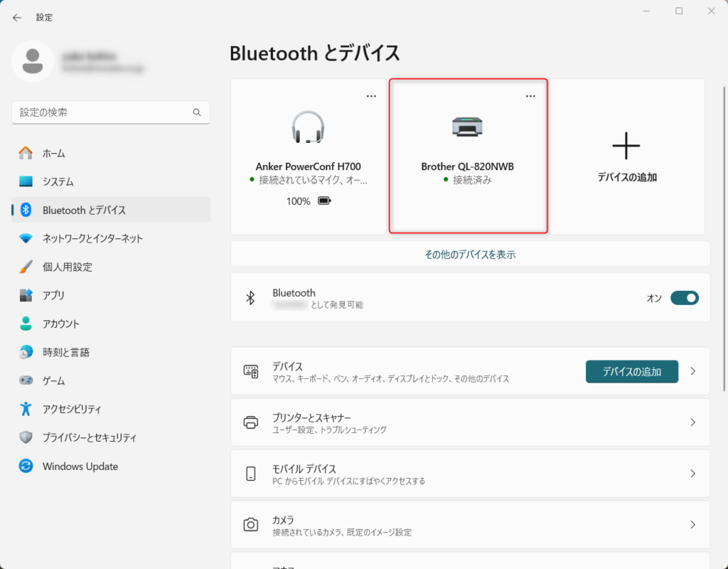This screenshot has width=728, height=569.
Task: Click the デバイスの追加 button
Action: pyautogui.click(x=631, y=371)
